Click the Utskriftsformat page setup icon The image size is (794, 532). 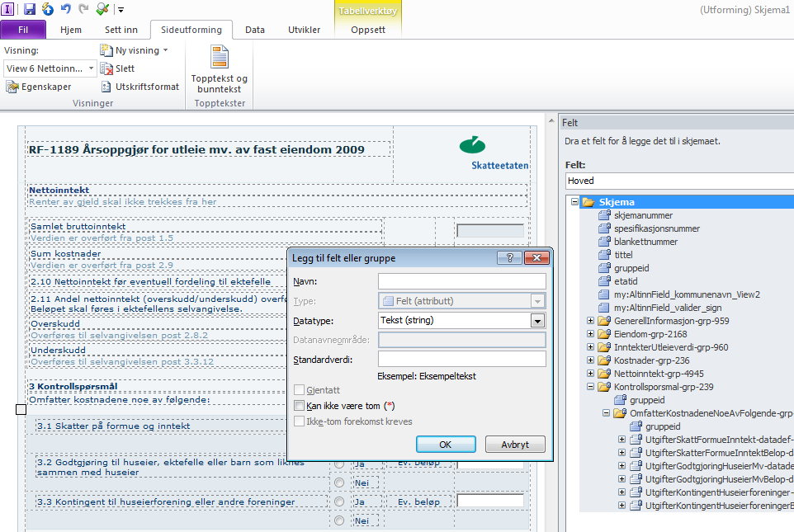106,87
